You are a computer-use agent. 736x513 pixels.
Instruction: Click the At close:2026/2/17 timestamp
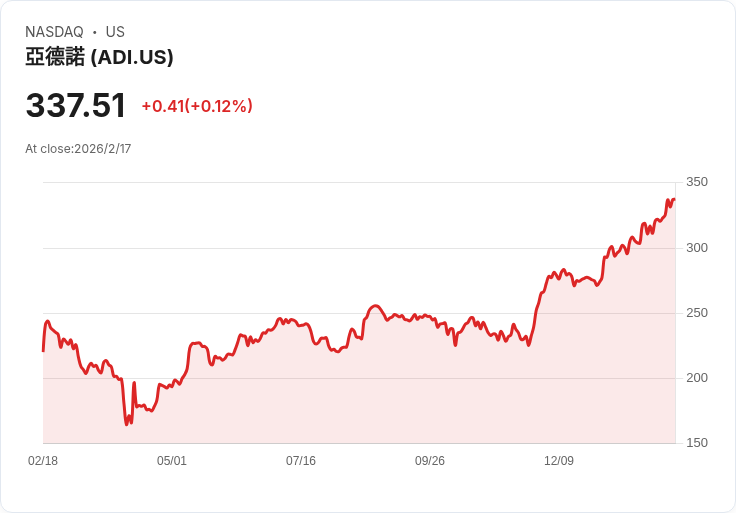click(78, 149)
